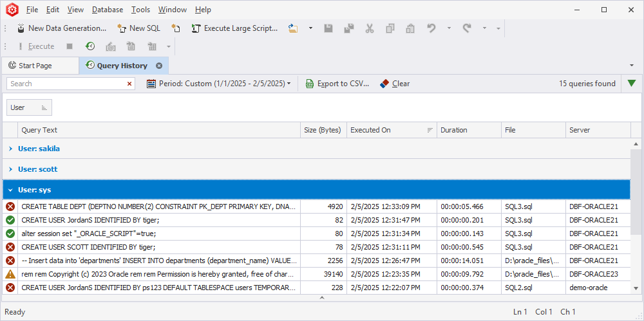The width and height of the screenshot is (644, 321).
Task: Open the Database menu
Action: pyautogui.click(x=107, y=10)
